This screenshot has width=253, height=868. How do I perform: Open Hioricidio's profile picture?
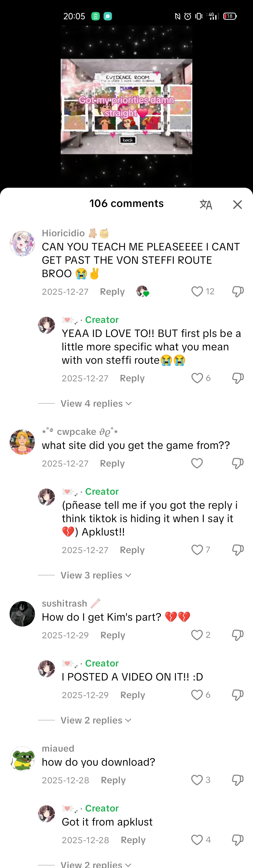point(22,243)
